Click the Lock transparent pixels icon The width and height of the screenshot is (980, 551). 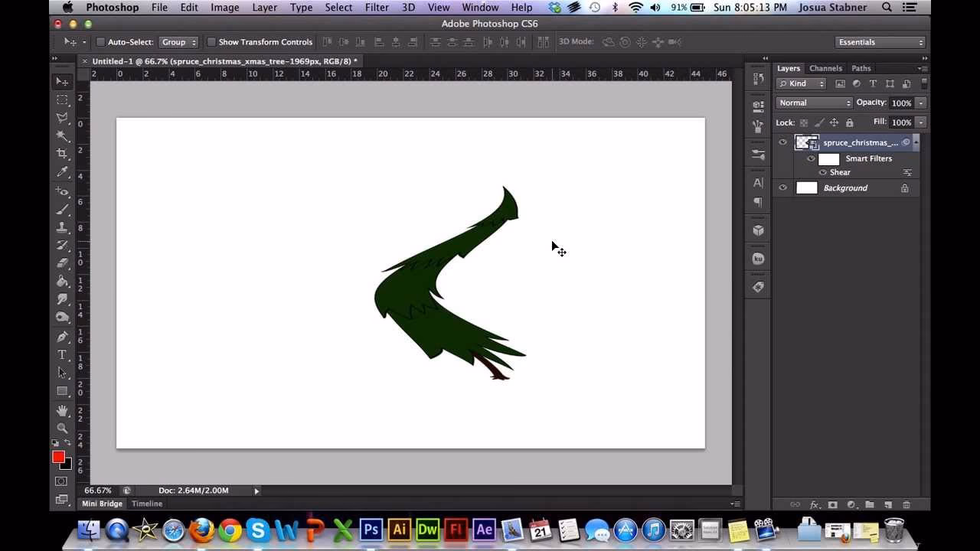pos(803,122)
